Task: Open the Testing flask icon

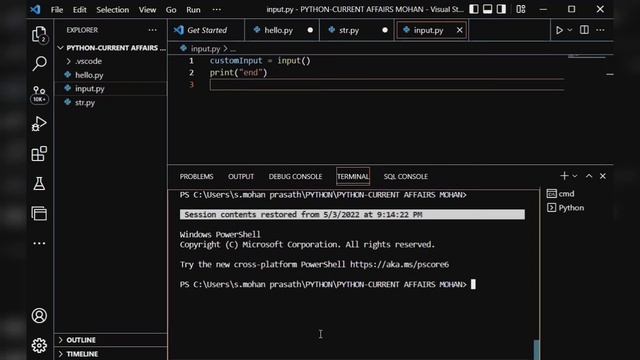Action: (39, 184)
